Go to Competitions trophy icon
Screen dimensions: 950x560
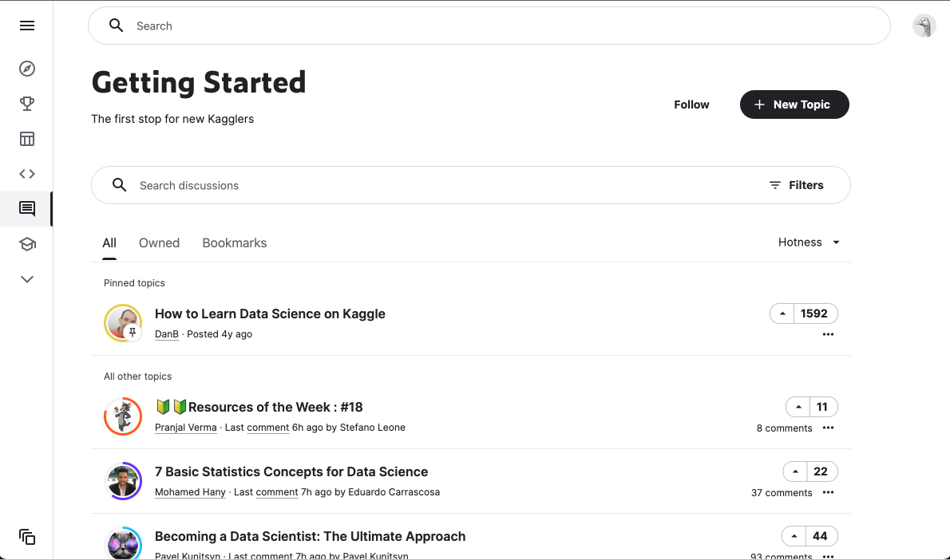26,104
